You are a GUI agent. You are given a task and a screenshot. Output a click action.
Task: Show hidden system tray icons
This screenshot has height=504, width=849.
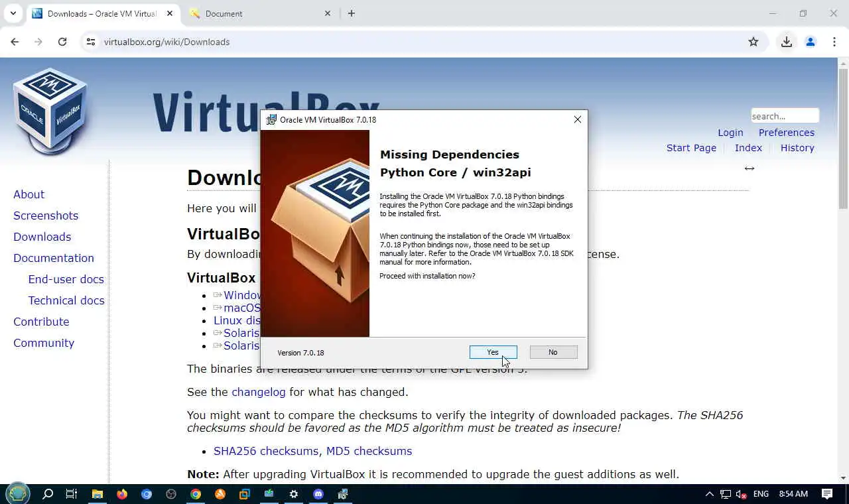(x=709, y=494)
